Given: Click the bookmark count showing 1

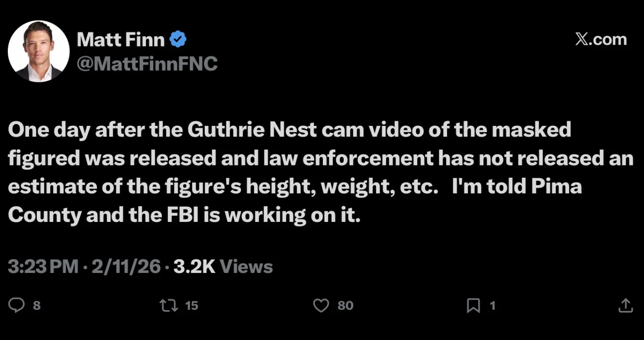Looking at the screenshot, I should [x=493, y=306].
